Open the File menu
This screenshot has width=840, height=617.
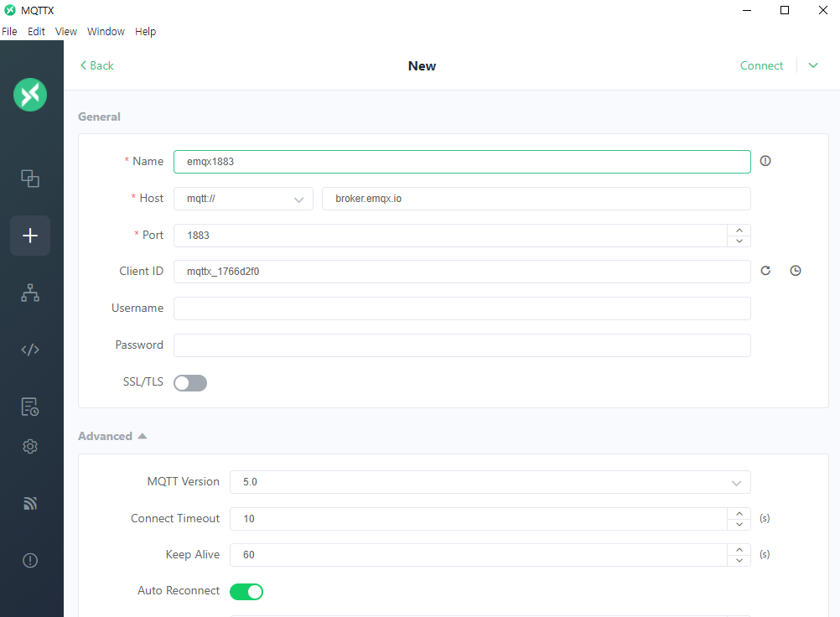[9, 32]
